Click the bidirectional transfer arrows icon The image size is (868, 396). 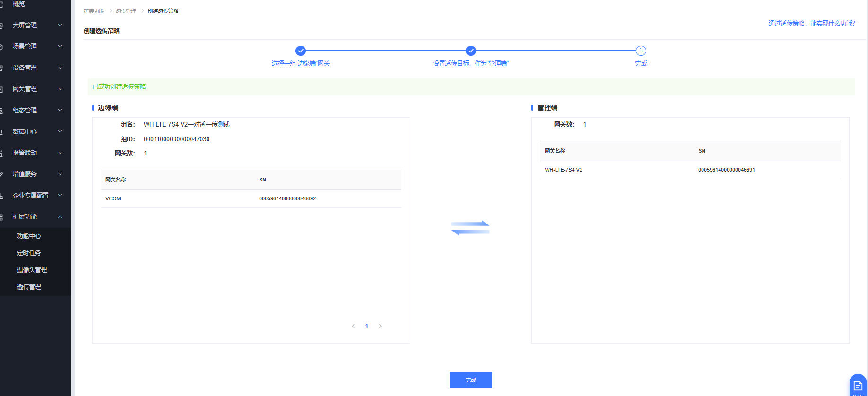470,228
